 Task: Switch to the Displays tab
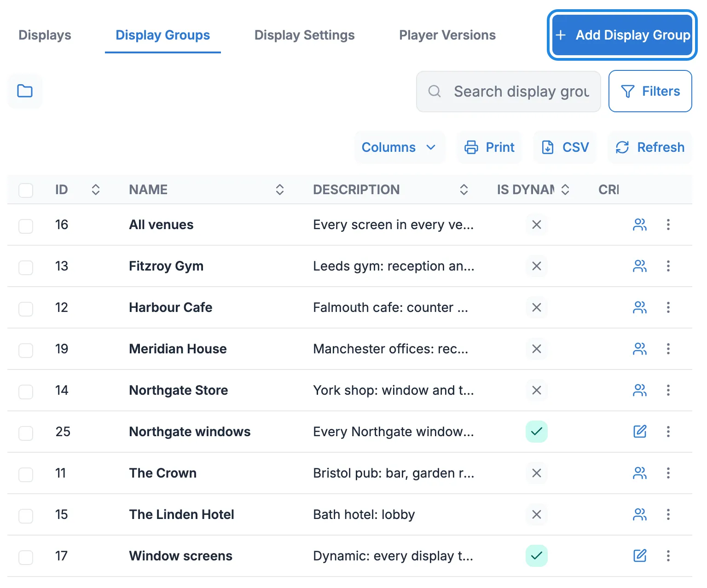click(x=45, y=35)
